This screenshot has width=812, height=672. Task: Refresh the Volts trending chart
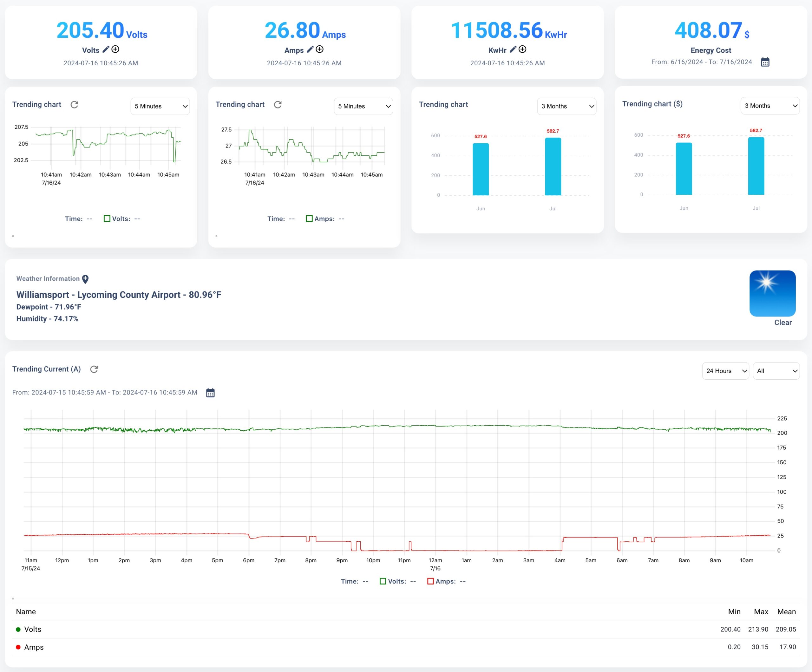point(74,105)
